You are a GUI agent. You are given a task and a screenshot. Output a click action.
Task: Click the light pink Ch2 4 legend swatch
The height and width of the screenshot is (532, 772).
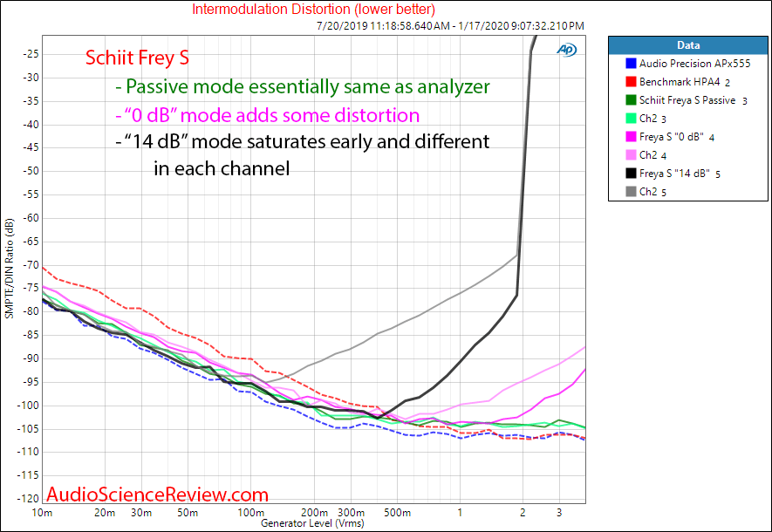tap(631, 155)
